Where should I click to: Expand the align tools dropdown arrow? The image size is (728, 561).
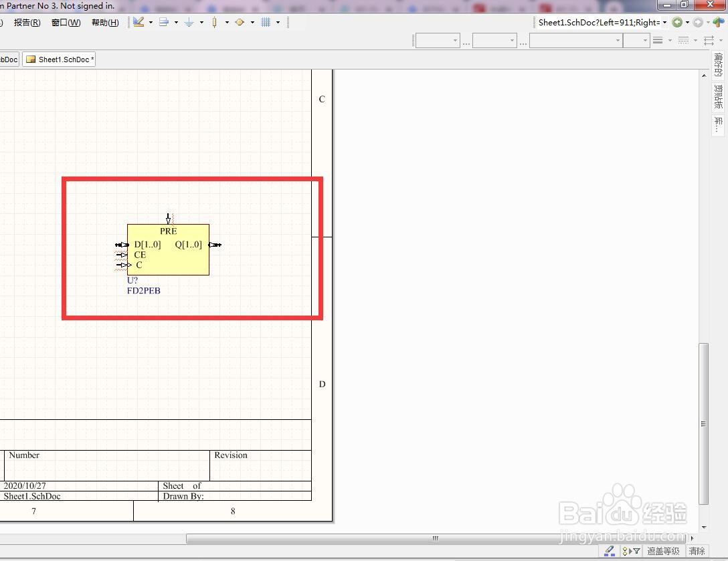tap(176, 22)
